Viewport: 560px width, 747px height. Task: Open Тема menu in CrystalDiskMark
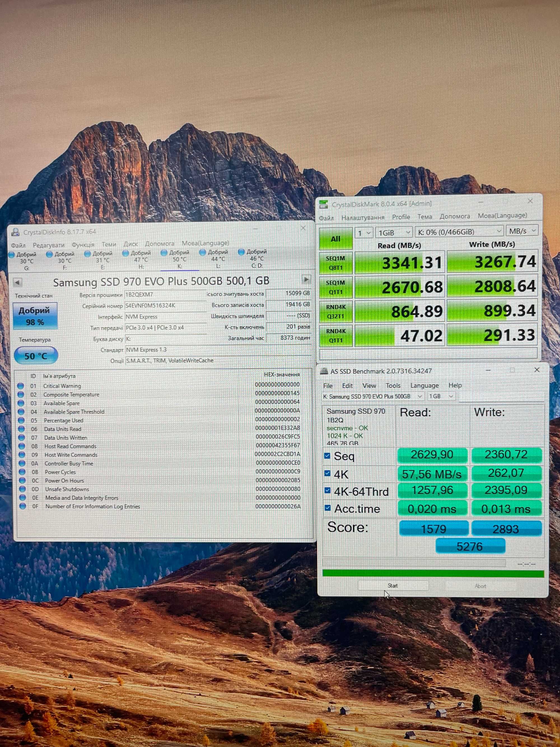pos(425,217)
